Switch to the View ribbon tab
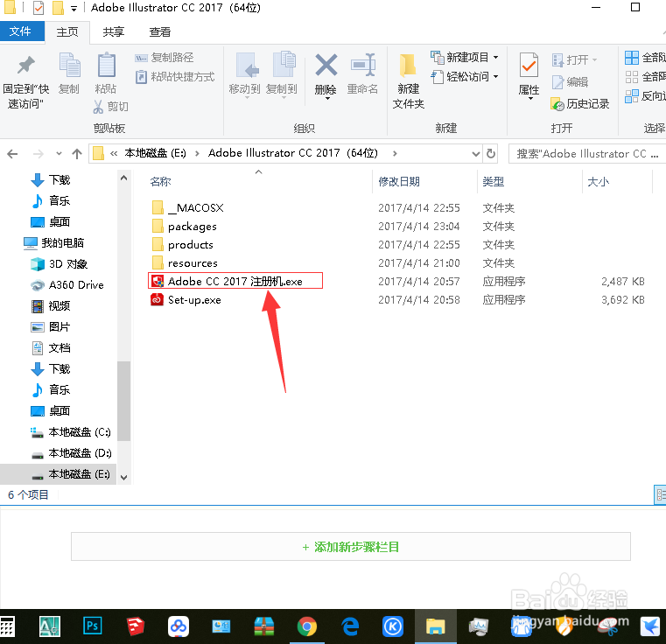Image resolution: width=666 pixels, height=644 pixels. tap(159, 31)
